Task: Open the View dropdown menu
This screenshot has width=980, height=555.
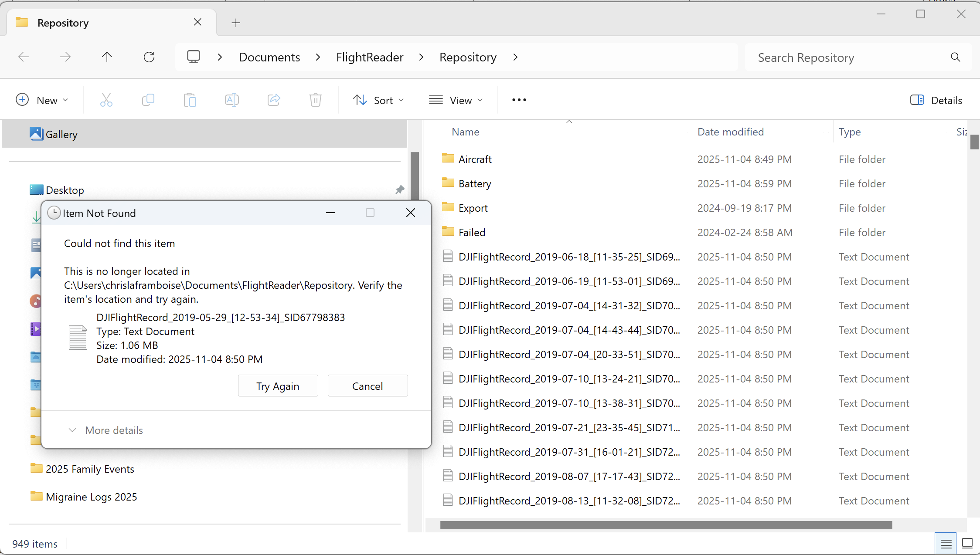Action: click(456, 100)
